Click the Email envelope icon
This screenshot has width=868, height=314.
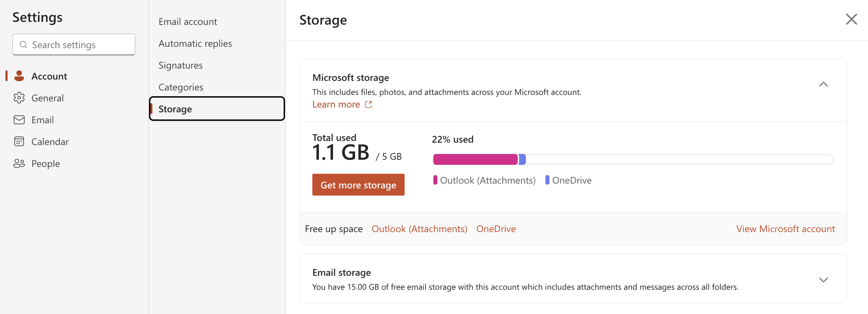click(x=19, y=120)
